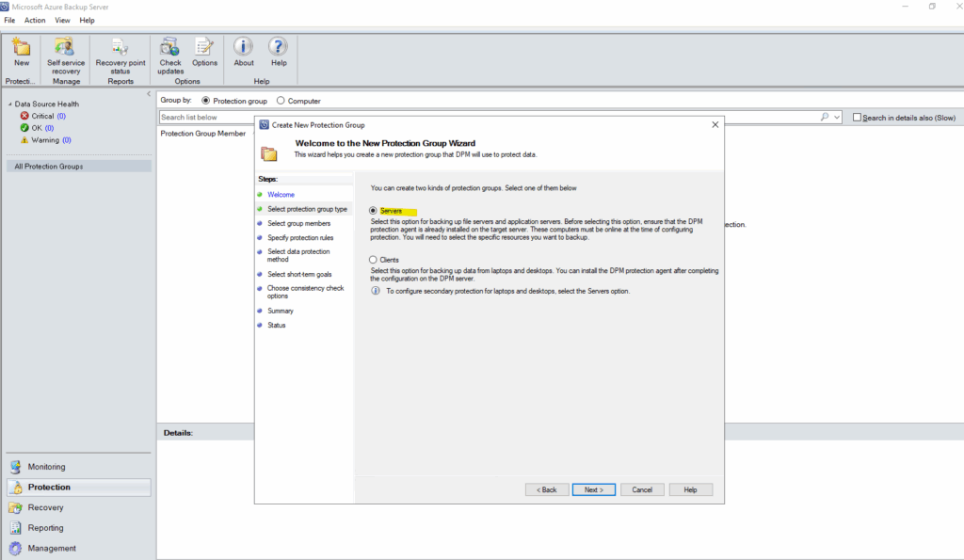Open the Recovery workspace
The image size is (964, 560).
pyautogui.click(x=45, y=507)
